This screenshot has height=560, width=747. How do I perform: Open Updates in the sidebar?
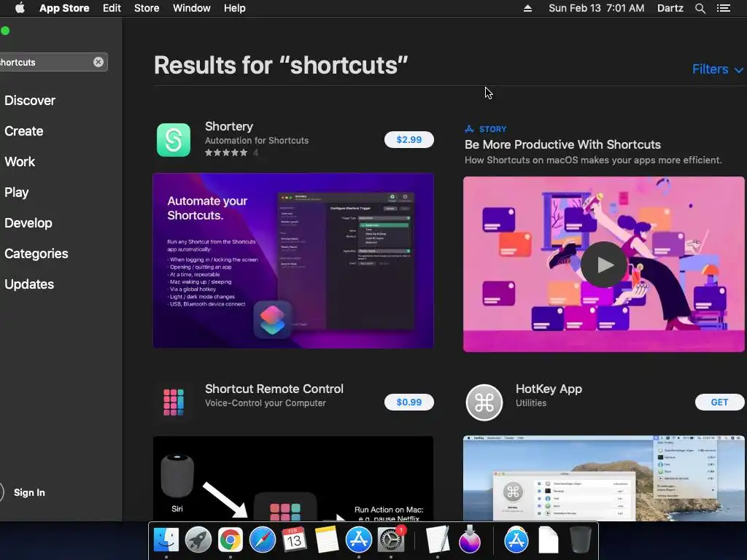click(x=29, y=284)
